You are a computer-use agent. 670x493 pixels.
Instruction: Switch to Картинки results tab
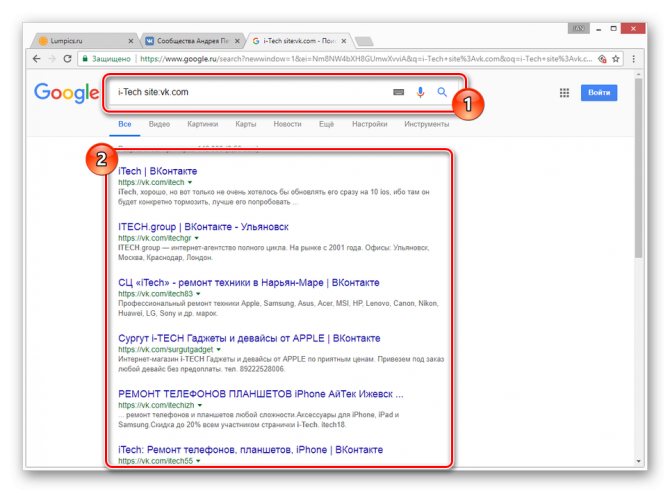[203, 124]
